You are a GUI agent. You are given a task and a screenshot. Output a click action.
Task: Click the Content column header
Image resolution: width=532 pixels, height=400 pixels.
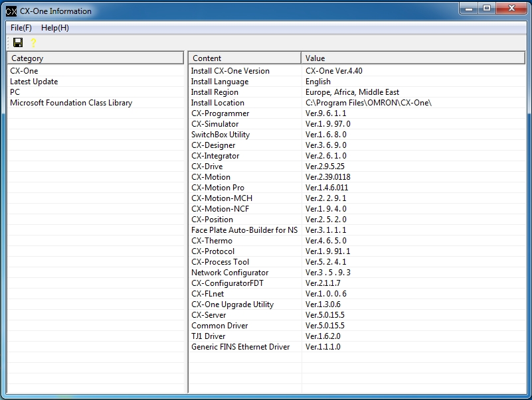(x=245, y=58)
